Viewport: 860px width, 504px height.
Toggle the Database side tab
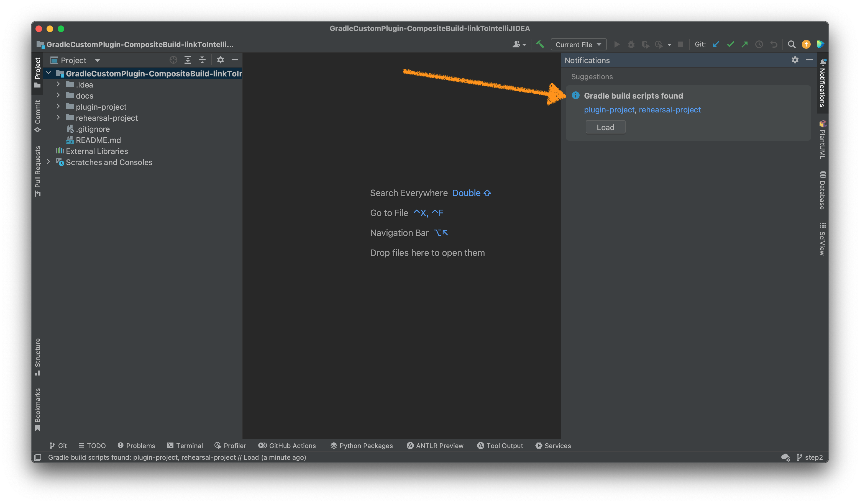823,190
